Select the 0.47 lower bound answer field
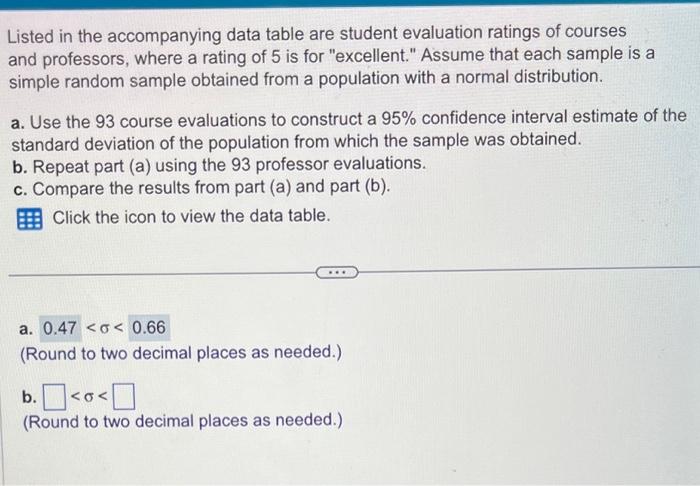 tap(60, 328)
